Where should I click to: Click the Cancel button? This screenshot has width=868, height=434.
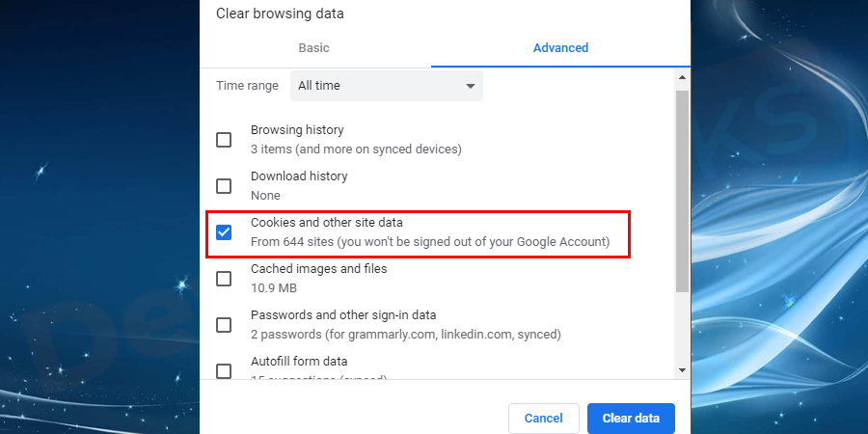544,418
